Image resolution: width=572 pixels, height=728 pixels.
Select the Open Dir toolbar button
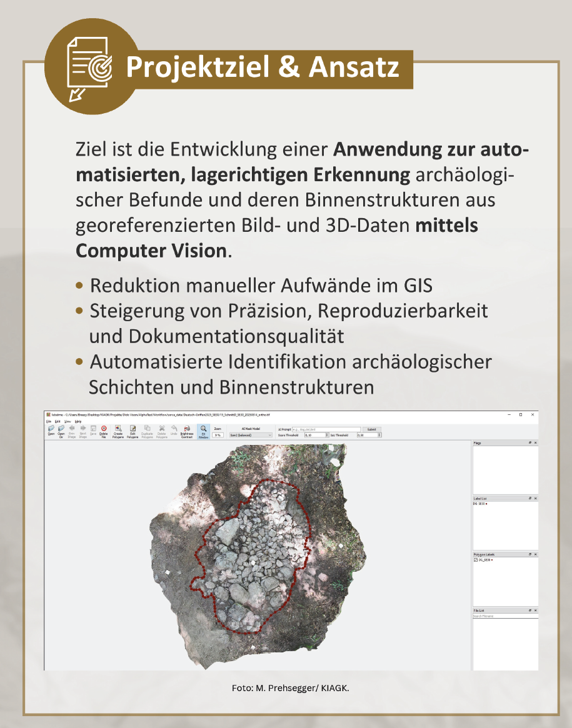pyautogui.click(x=61, y=431)
